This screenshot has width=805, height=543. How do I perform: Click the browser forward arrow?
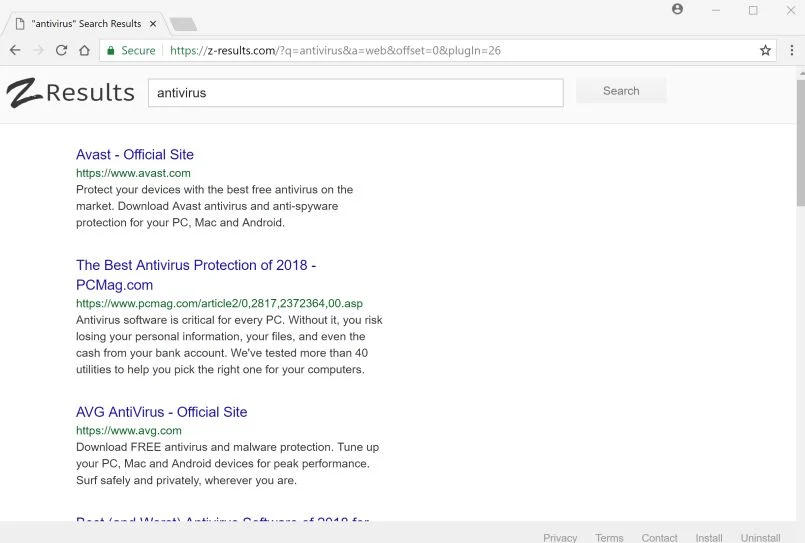pyautogui.click(x=39, y=50)
